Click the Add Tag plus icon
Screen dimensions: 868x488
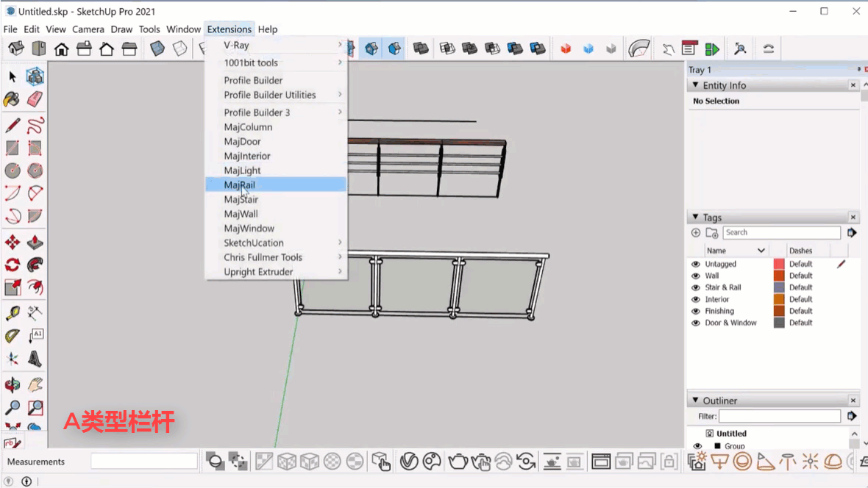[x=696, y=233]
